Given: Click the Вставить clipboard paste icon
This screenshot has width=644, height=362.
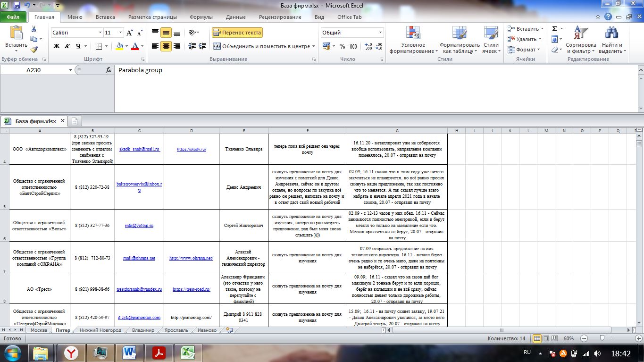Looking at the screenshot, I should coord(16,33).
